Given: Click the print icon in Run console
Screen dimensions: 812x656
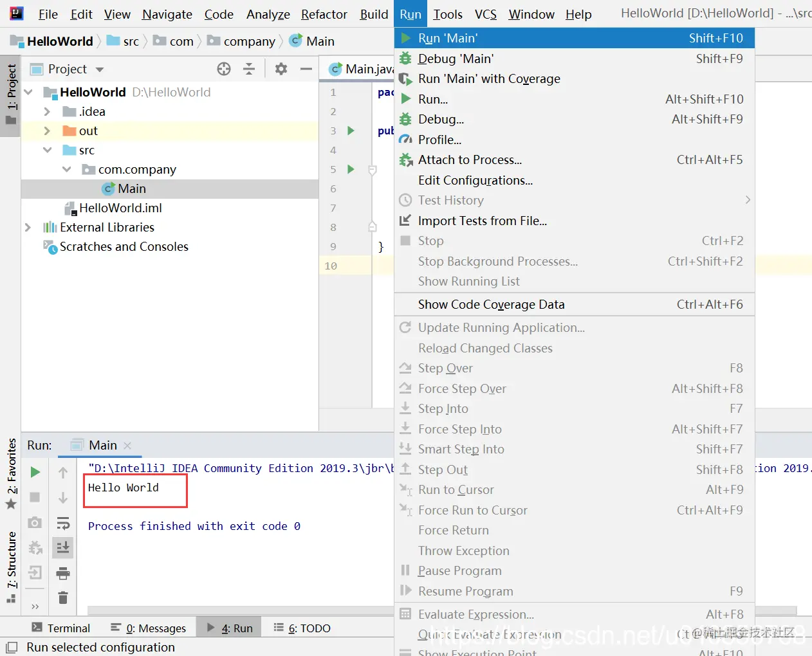Looking at the screenshot, I should pyautogui.click(x=63, y=573).
